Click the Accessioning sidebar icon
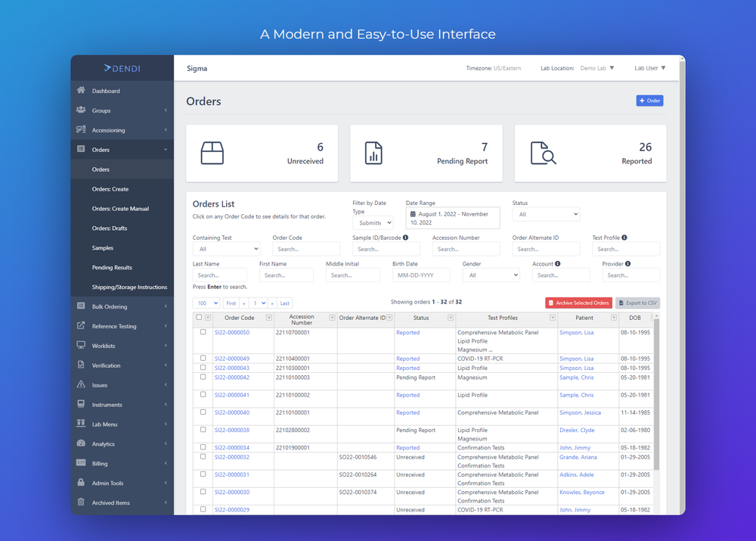Image resolution: width=756 pixels, height=541 pixels. click(x=81, y=129)
